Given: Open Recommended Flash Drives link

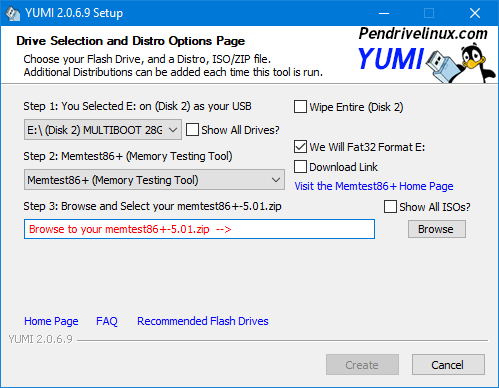Looking at the screenshot, I should click(203, 321).
